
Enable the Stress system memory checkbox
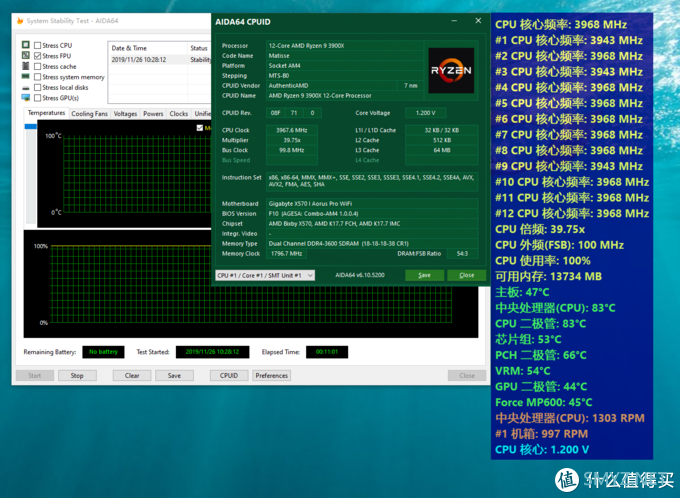38,77
